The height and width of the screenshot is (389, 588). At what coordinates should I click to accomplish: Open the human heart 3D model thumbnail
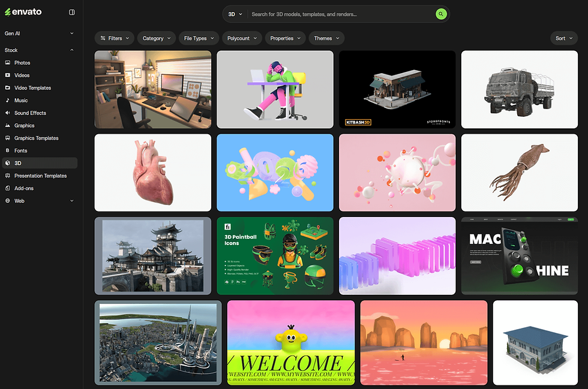click(x=152, y=173)
